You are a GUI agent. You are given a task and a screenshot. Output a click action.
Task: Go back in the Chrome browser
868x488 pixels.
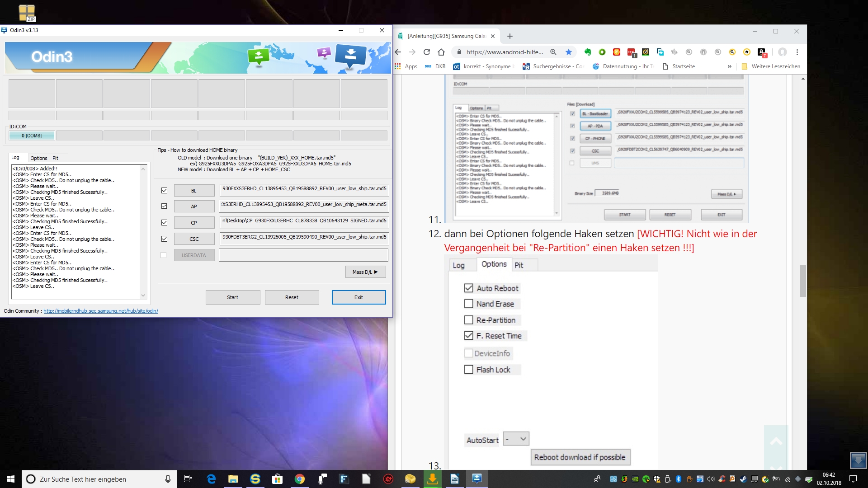(x=398, y=52)
